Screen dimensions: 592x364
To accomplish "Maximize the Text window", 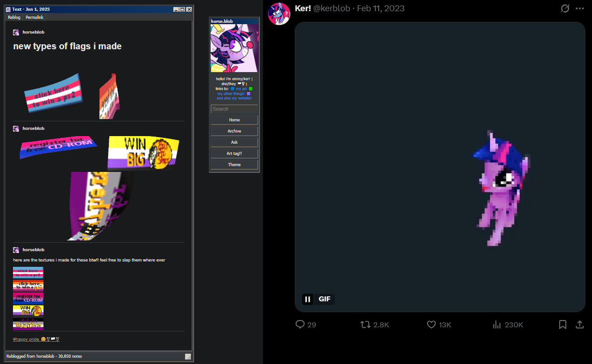I will click(x=182, y=9).
